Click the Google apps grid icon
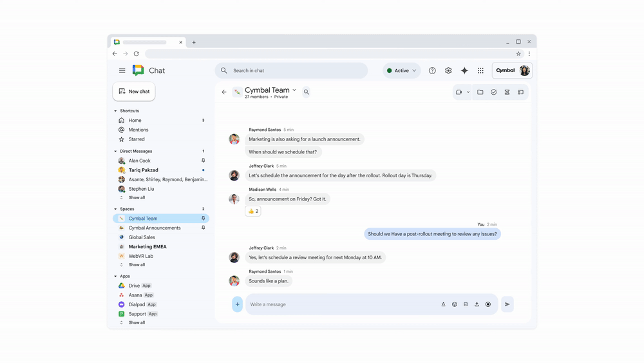644x363 pixels. pyautogui.click(x=480, y=71)
